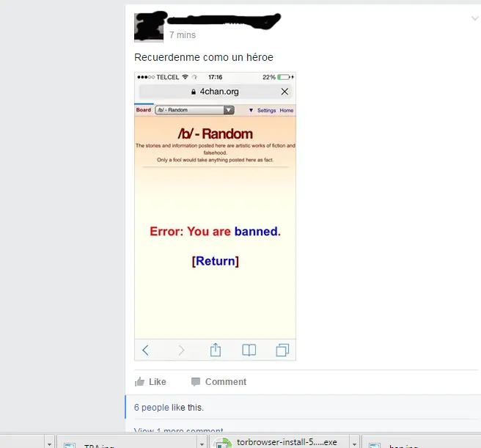Viewport: 481px width, 448px height.
Task: Click the redacted poster name
Action: 224,21
